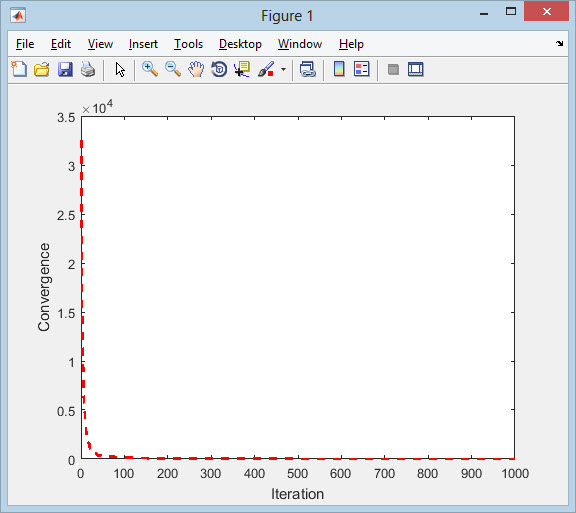Print the figure using printer icon
Viewport: 576px width, 513px height.
(88, 69)
